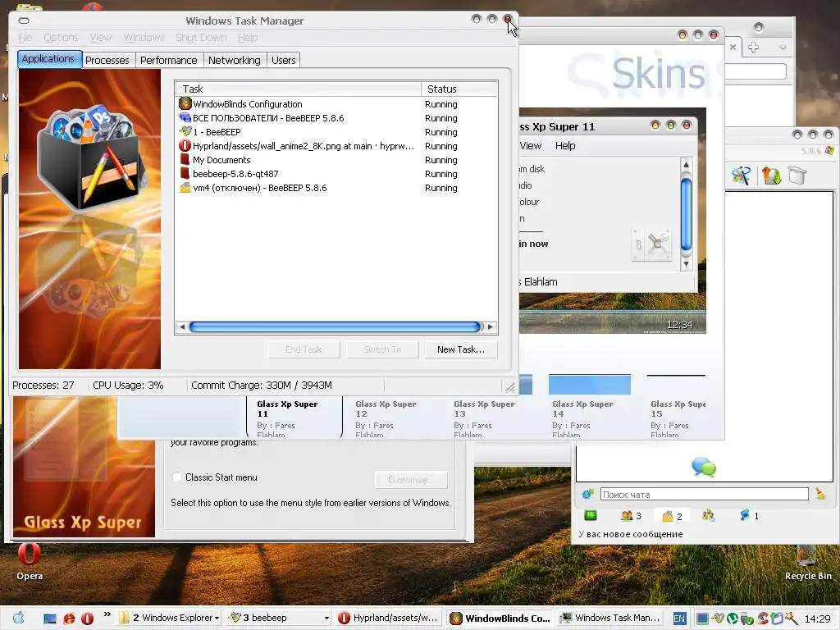Open the BeeBEEP tab showing count 1
The image size is (840, 630).
pyautogui.click(x=749, y=515)
